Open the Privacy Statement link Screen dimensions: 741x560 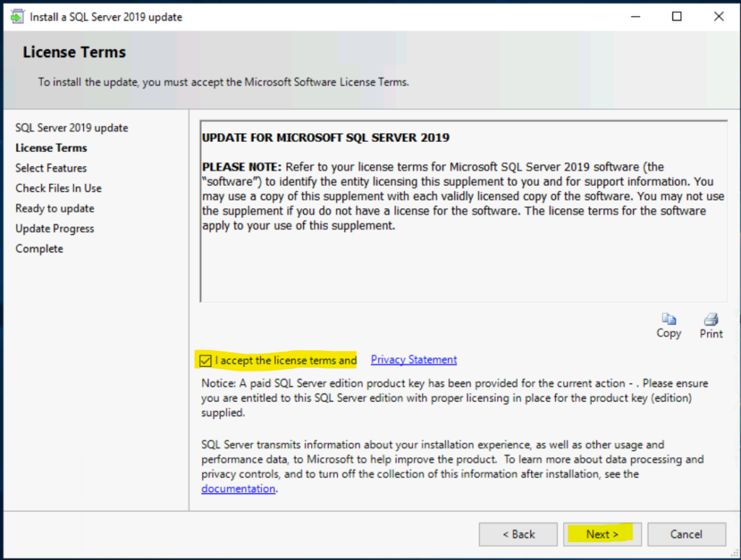coord(413,360)
